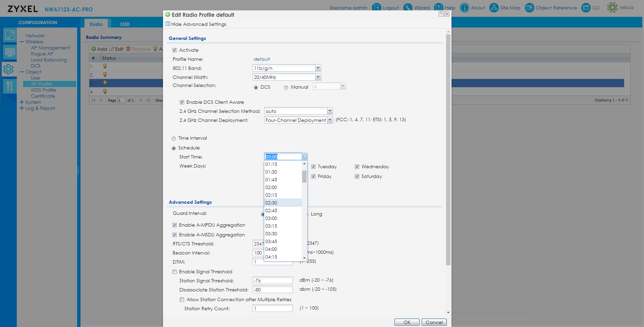The image size is (644, 327).
Task: Open the Manual channel number dropdown
Action: [343, 86]
